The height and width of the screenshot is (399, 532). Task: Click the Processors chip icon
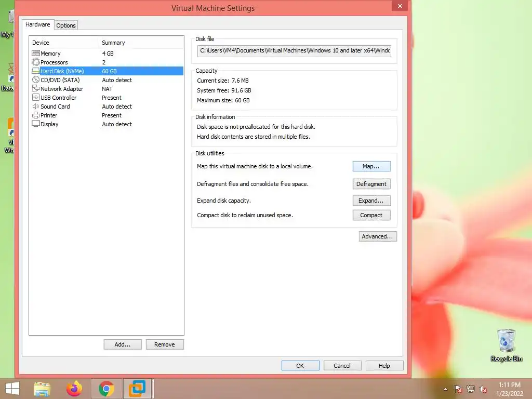point(36,62)
